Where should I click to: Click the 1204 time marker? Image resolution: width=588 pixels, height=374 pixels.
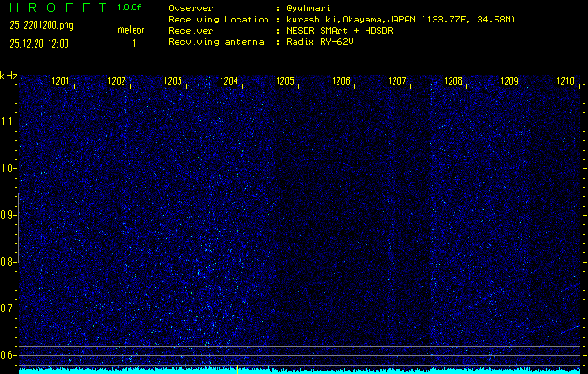[229, 81]
